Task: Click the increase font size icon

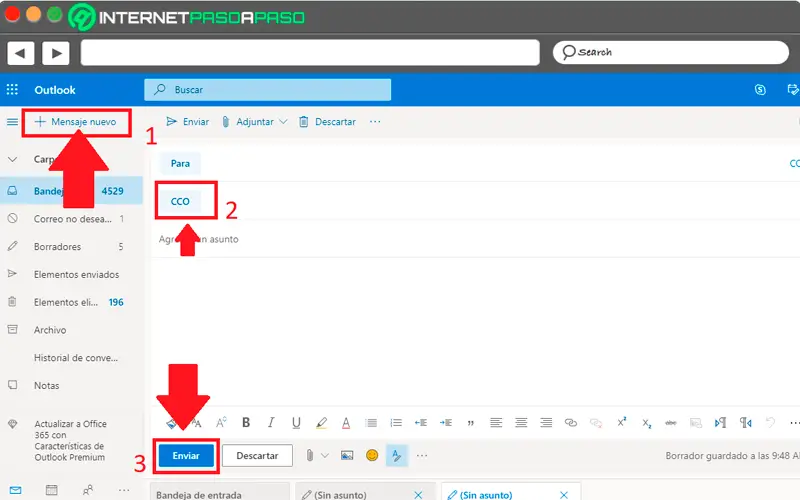Action: [x=221, y=422]
